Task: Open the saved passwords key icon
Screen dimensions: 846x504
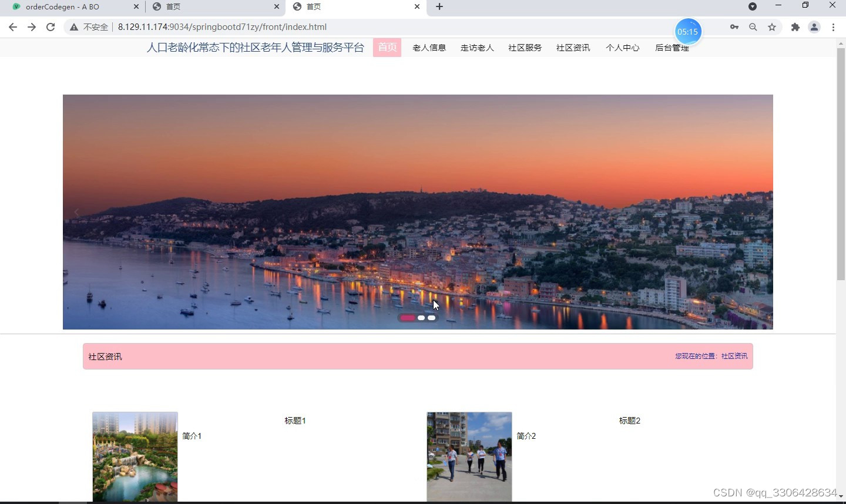Action: tap(734, 27)
